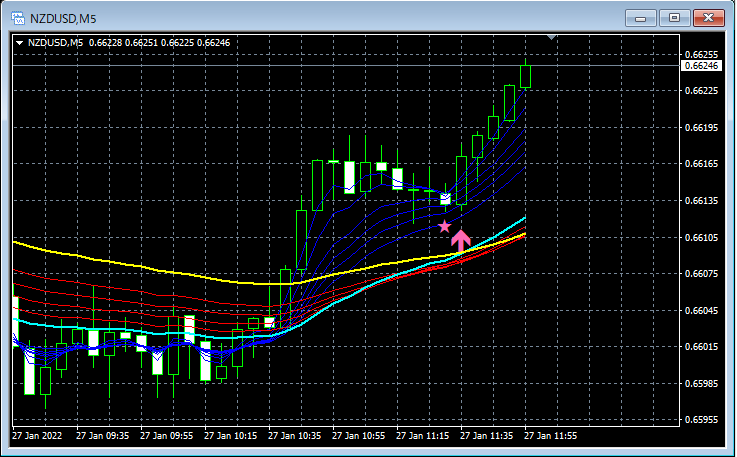Minimize the NZDUSD,M5 chart window
Image resolution: width=737 pixels, height=457 pixels.
tap(640, 18)
